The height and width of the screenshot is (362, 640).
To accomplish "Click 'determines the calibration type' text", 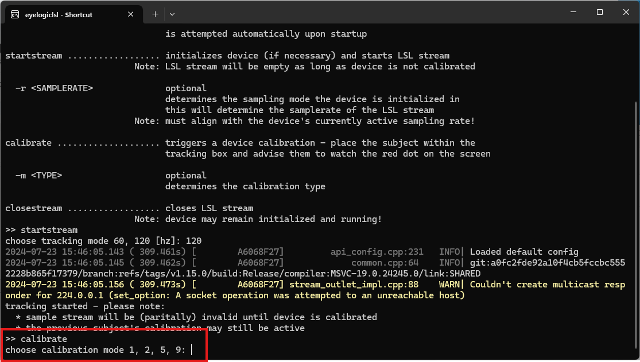I will (245, 187).
